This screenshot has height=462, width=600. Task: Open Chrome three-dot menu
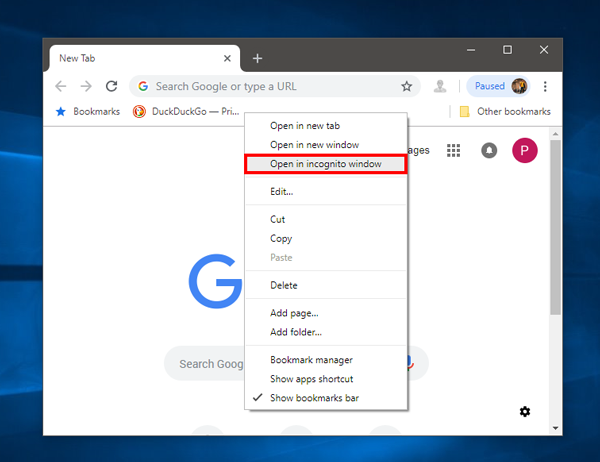(x=545, y=87)
